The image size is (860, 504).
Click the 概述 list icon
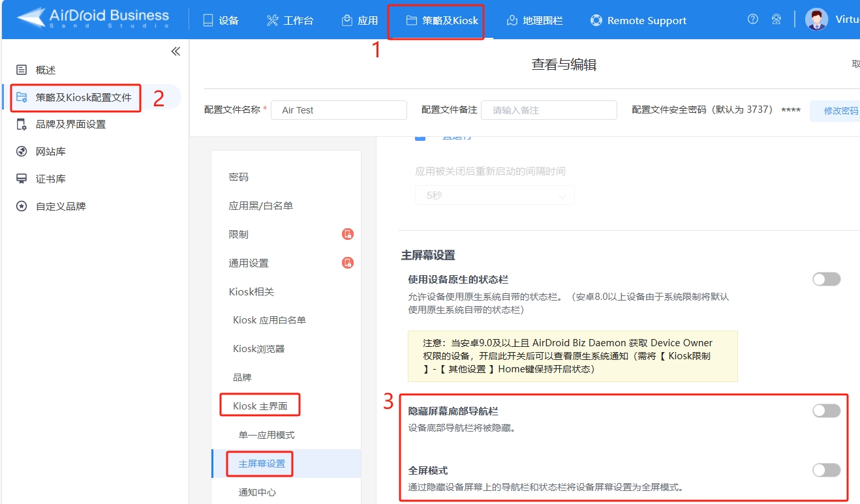[x=22, y=70]
